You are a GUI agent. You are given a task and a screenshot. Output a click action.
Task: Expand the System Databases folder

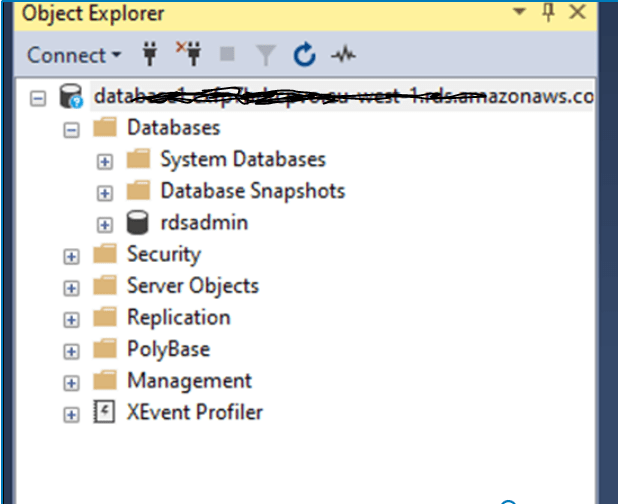[x=104, y=160]
